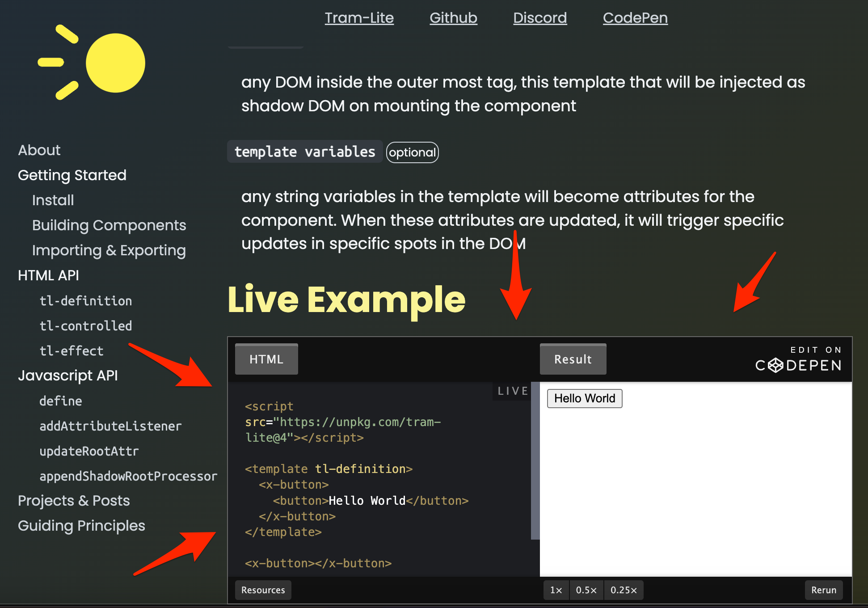Select Javascript API in the sidebar

pos(68,376)
